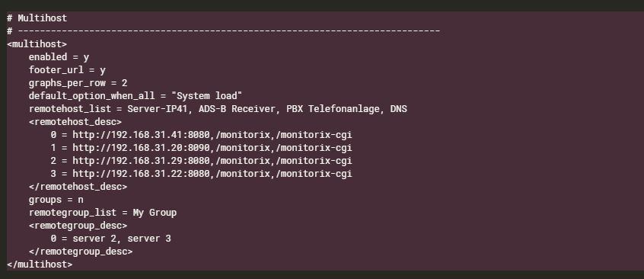Click the "System load" default option string

[206, 96]
